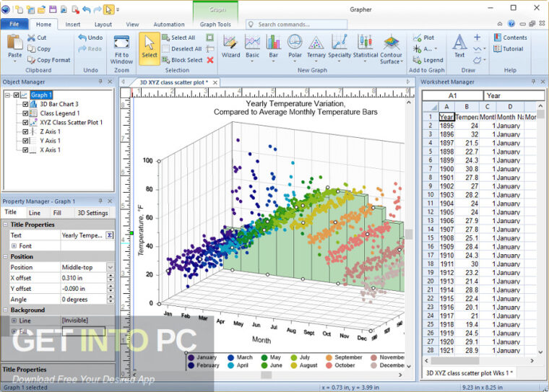Click the plot window horizontal scrollbar thumb

(266, 375)
